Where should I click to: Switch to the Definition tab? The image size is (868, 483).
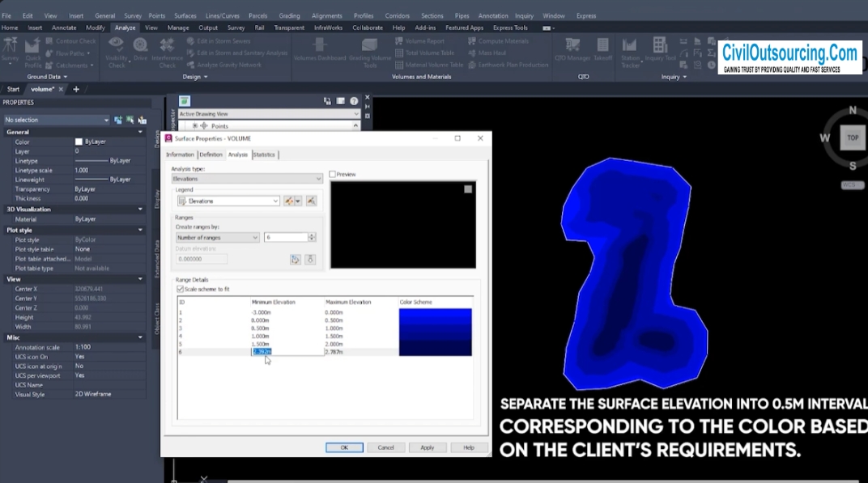[211, 155]
